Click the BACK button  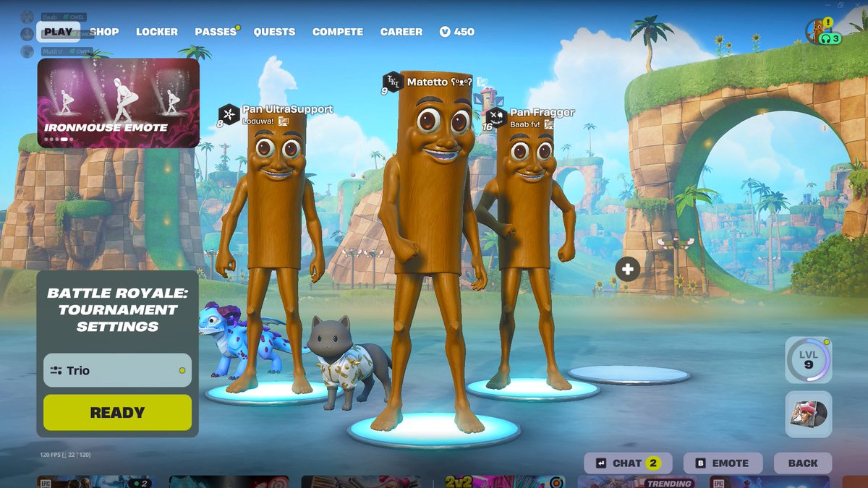(x=803, y=463)
